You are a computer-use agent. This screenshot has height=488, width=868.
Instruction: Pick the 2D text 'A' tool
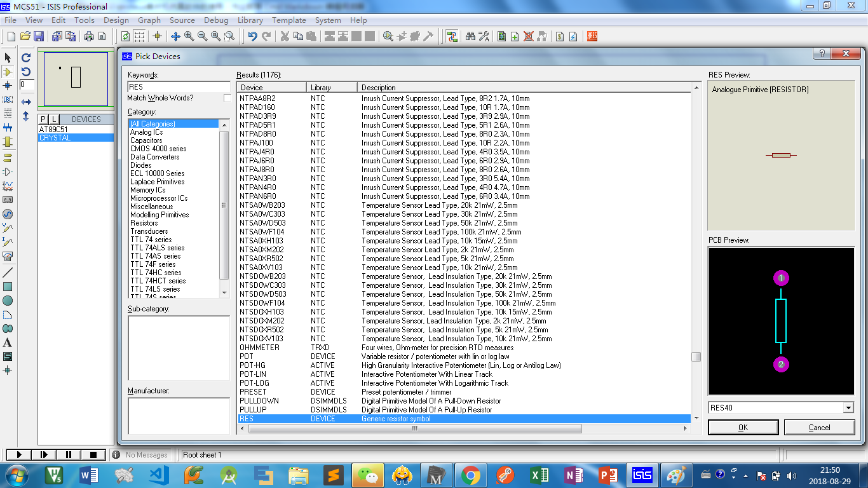[8, 342]
